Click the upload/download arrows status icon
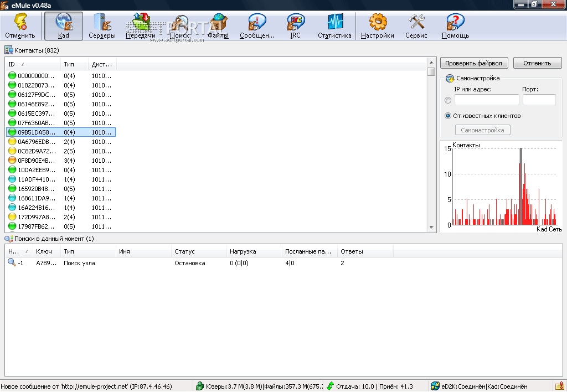 [x=330, y=386]
